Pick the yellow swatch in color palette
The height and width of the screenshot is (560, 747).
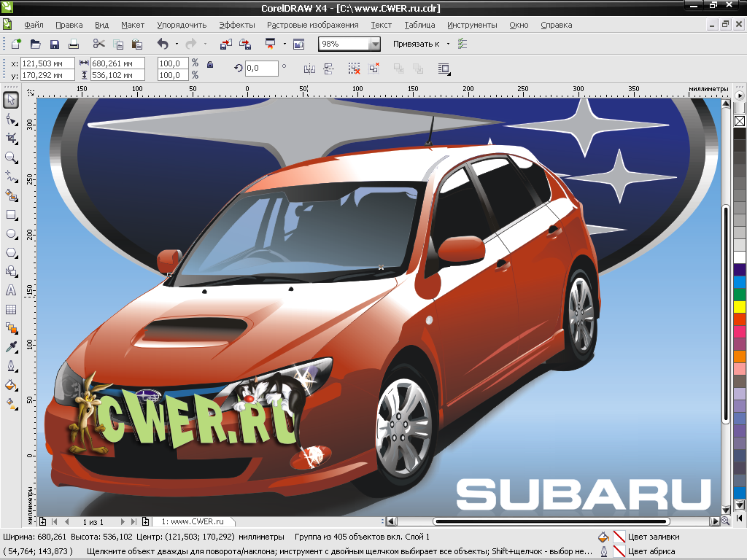coord(739,306)
